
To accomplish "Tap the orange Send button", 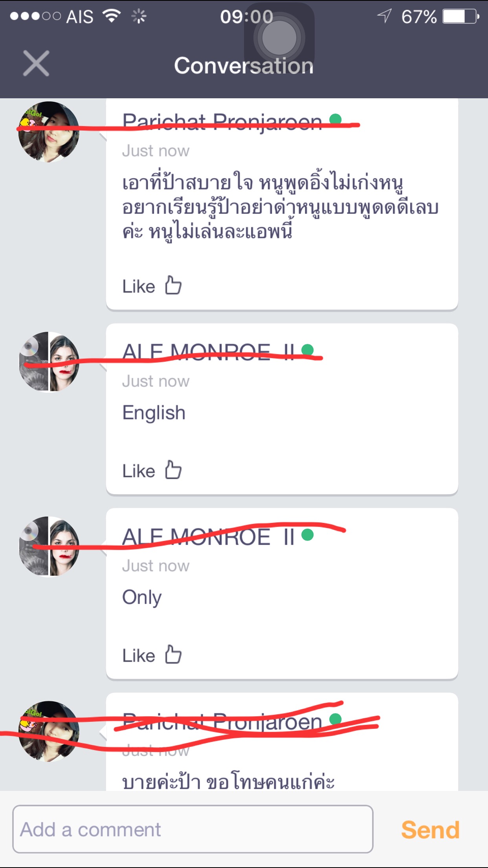I will [x=430, y=830].
